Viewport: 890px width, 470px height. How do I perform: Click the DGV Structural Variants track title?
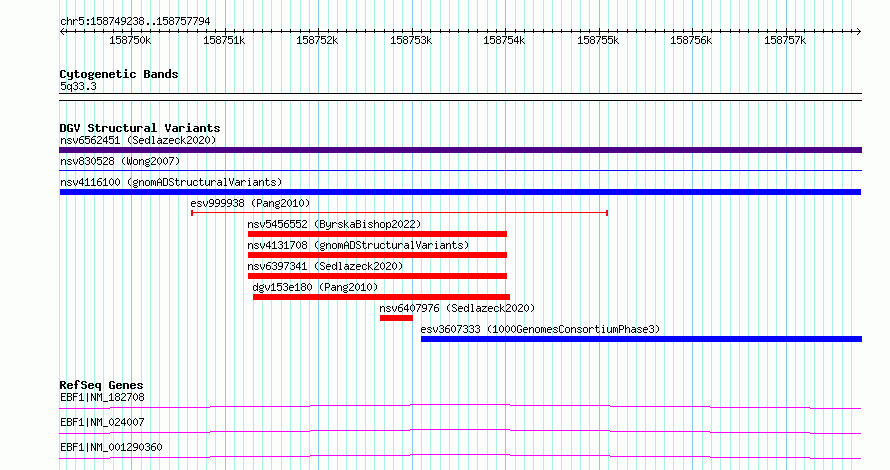(x=140, y=128)
